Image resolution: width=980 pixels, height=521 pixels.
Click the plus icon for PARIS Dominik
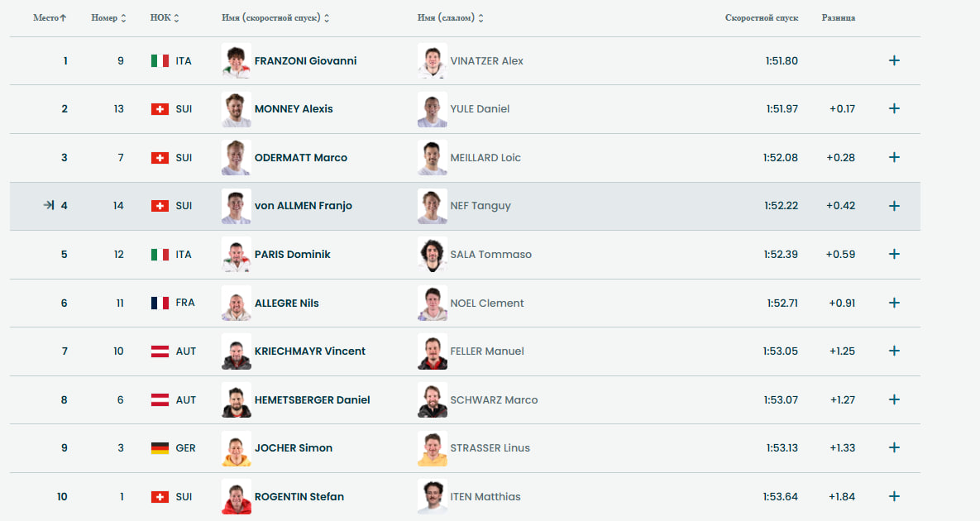pyautogui.click(x=894, y=254)
